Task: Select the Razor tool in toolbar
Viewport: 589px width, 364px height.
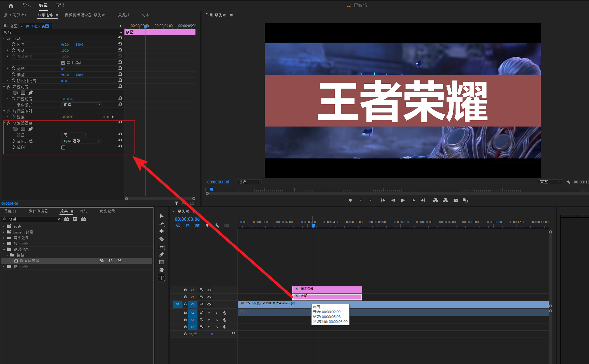Action: pos(162,239)
